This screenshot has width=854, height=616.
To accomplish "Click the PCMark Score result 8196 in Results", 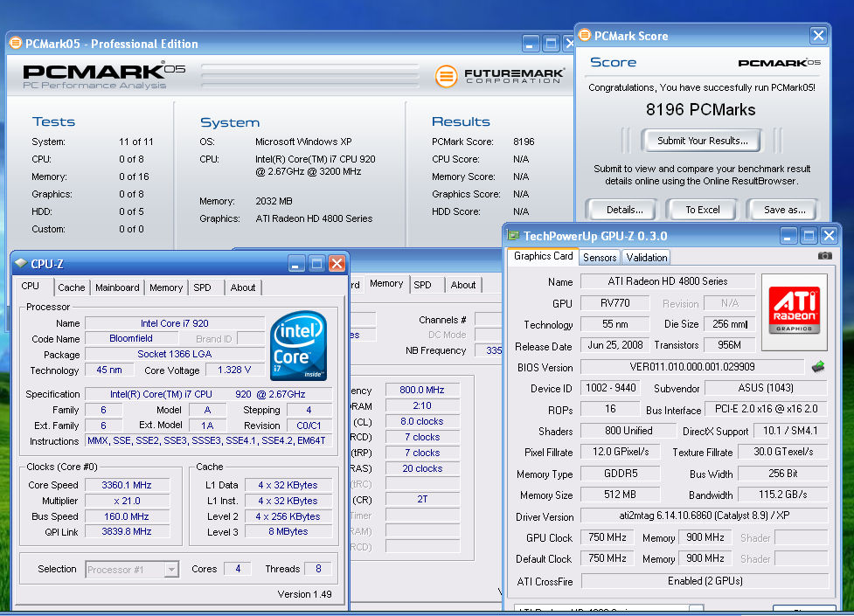I will [x=524, y=142].
